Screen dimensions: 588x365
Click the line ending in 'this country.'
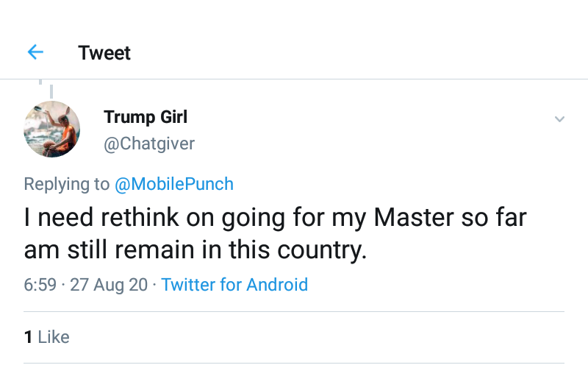(196, 249)
